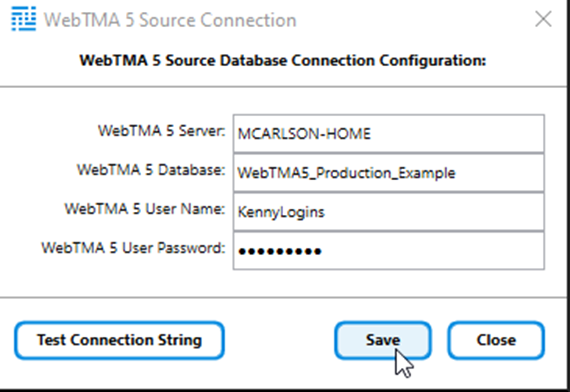This screenshot has width=570, height=392.
Task: Focus the WebTMA 5 User Password field
Action: (x=389, y=251)
